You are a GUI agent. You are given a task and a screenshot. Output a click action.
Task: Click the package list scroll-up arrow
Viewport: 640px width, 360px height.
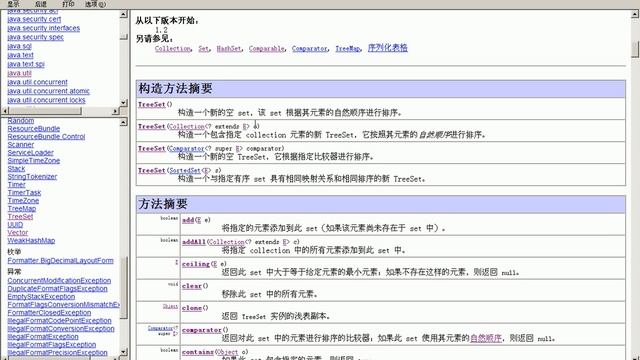(x=124, y=14)
